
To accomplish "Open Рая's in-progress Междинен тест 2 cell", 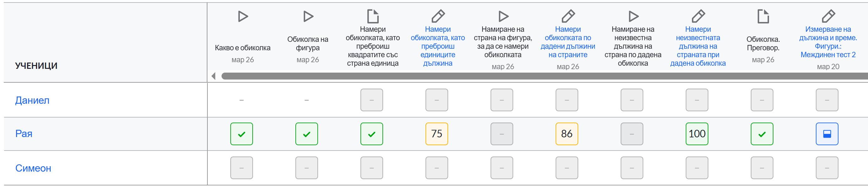I will point(827,134).
